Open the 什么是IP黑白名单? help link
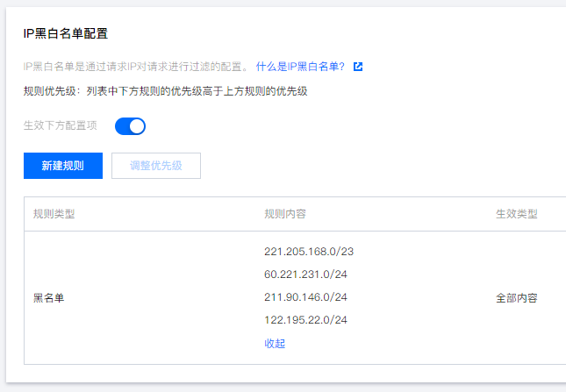This screenshot has height=392, width=566. (x=299, y=67)
